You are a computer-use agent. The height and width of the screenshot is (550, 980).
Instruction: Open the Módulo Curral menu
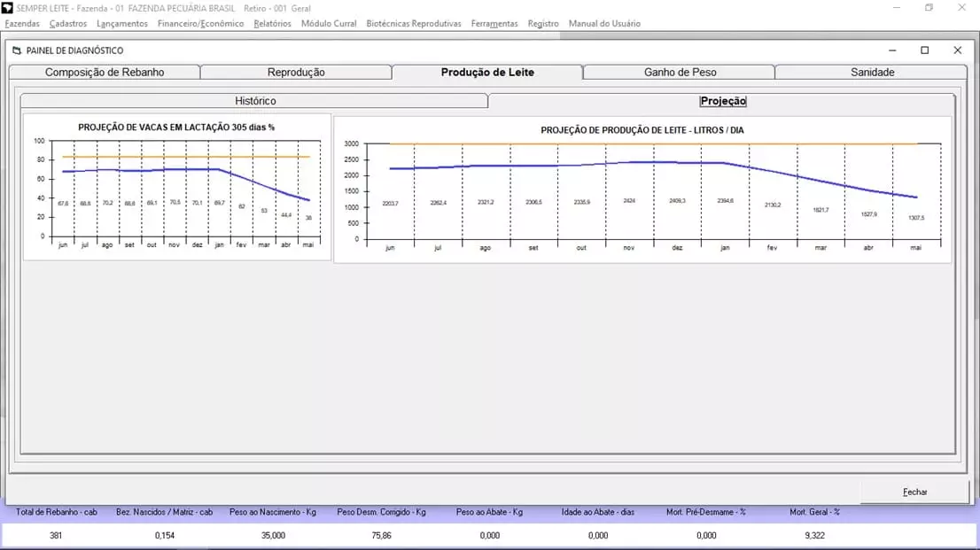(x=329, y=24)
